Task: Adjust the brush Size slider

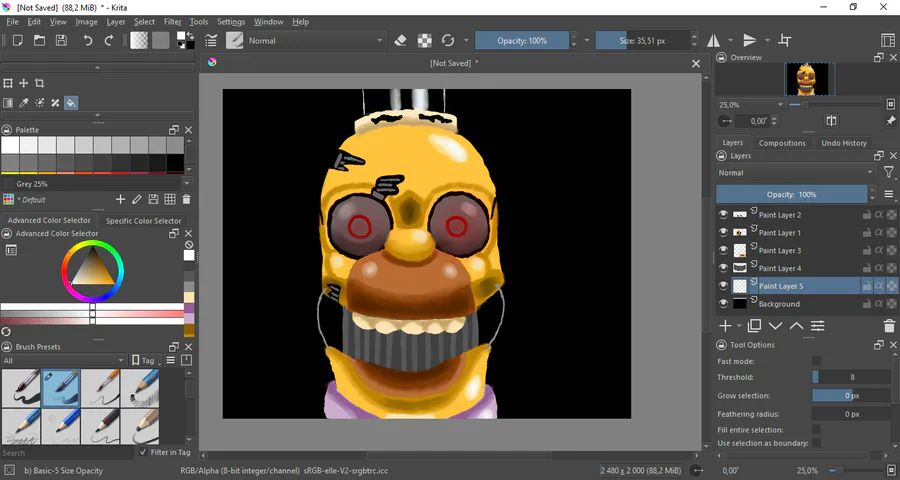Action: [642, 41]
